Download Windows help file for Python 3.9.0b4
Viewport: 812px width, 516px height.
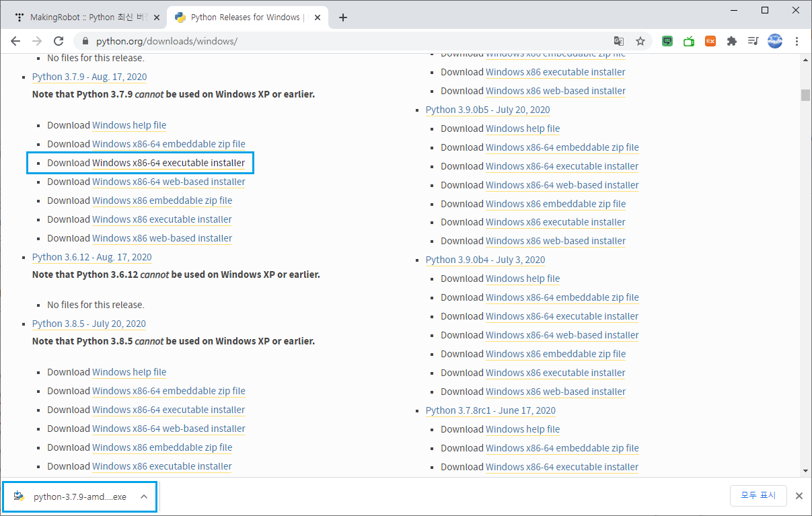coord(523,279)
